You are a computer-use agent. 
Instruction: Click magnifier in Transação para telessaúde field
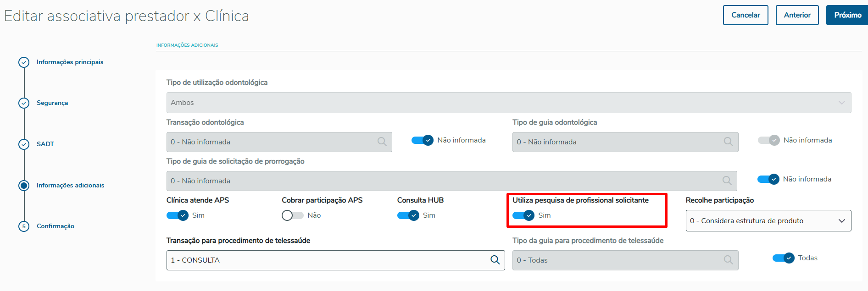point(495,260)
